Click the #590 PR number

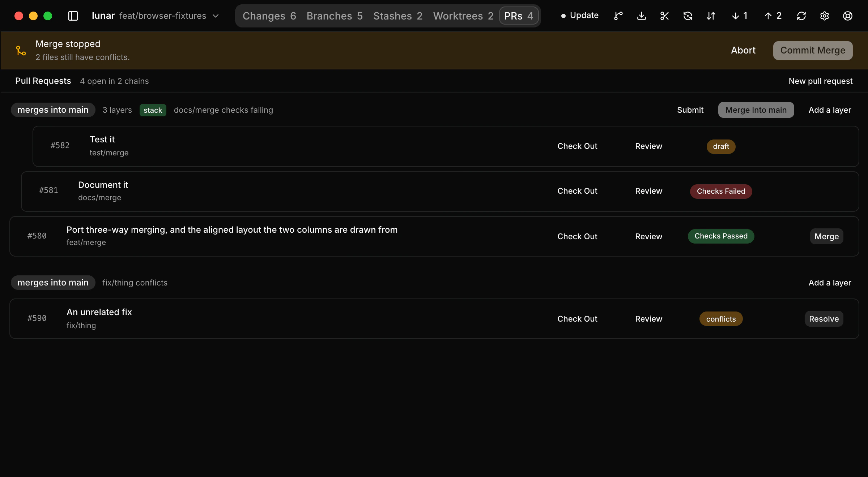point(37,318)
